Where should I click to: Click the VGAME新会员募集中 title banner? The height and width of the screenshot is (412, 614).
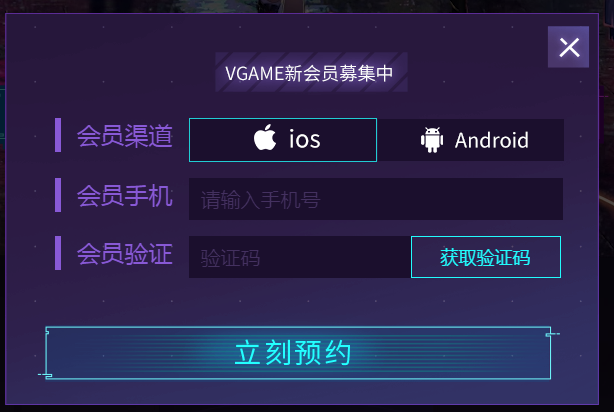click(311, 72)
